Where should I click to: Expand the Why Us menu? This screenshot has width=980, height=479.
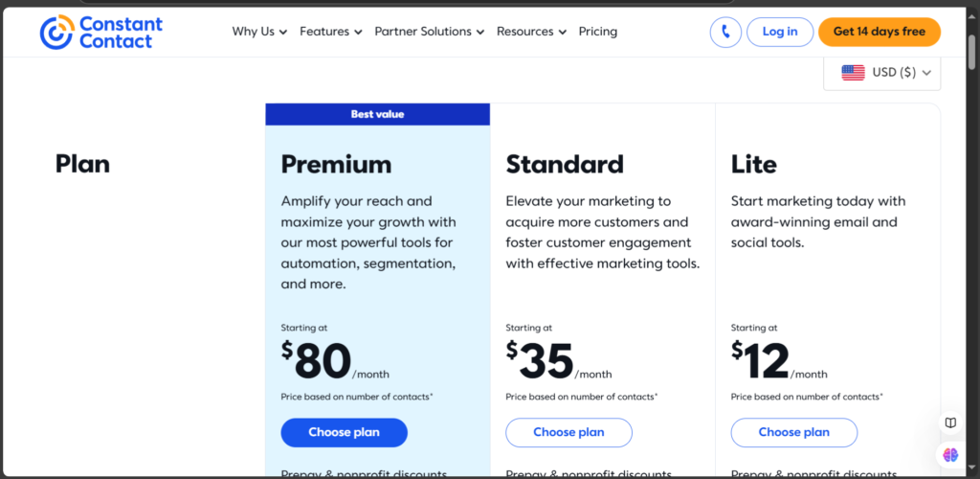pos(259,32)
